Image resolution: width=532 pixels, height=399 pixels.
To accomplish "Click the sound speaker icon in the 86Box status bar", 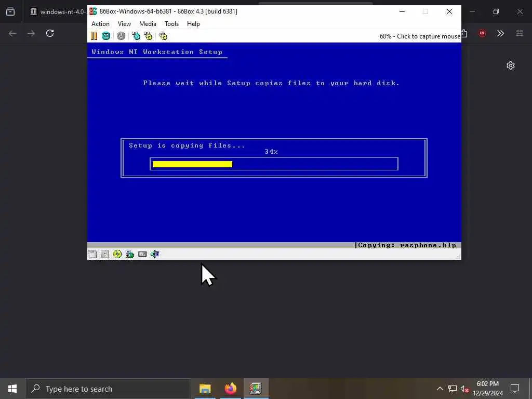I will (155, 254).
